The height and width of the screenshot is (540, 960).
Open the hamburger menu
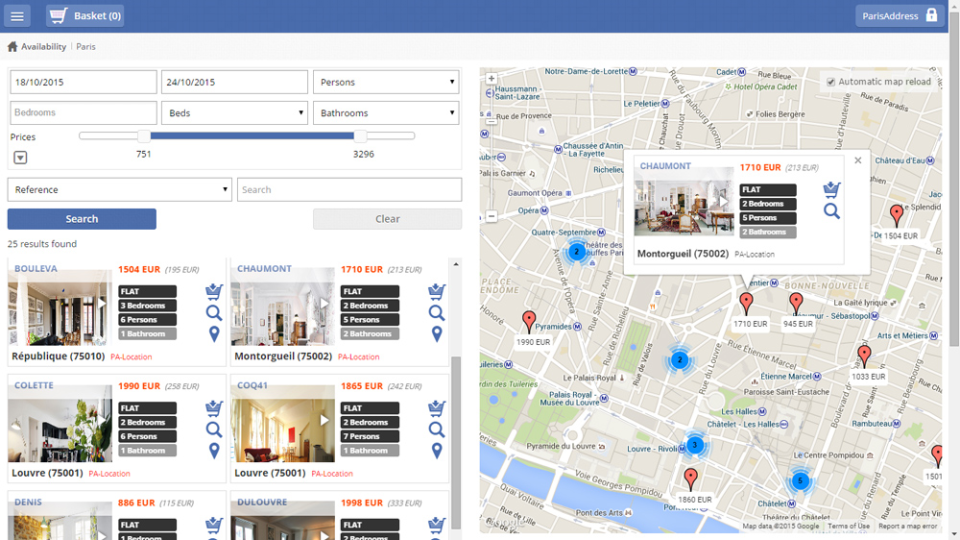[x=17, y=16]
